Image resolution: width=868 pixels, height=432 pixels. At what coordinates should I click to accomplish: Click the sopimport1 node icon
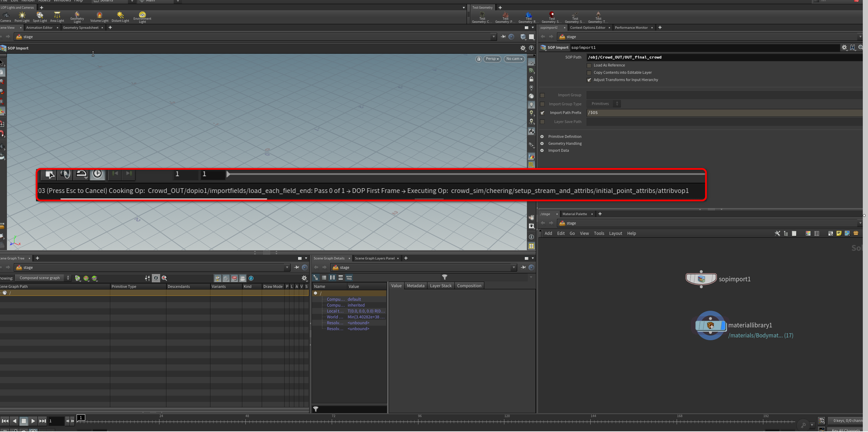coord(701,279)
